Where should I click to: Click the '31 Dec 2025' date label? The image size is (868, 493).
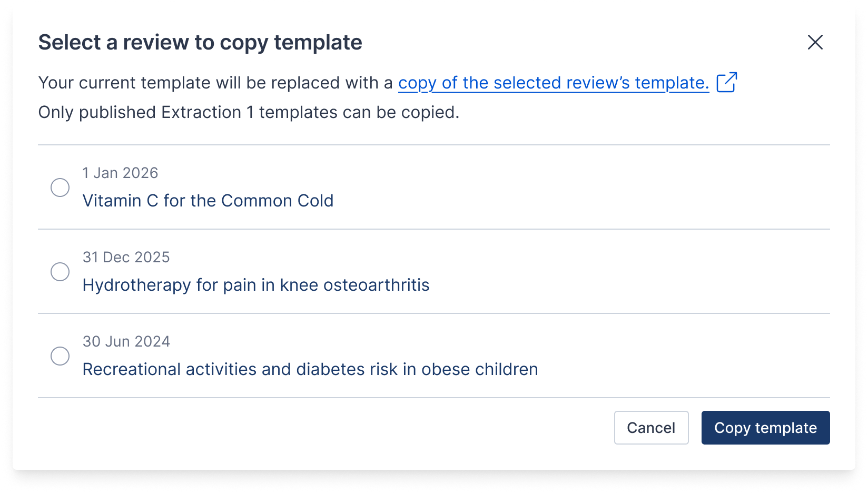tap(126, 257)
